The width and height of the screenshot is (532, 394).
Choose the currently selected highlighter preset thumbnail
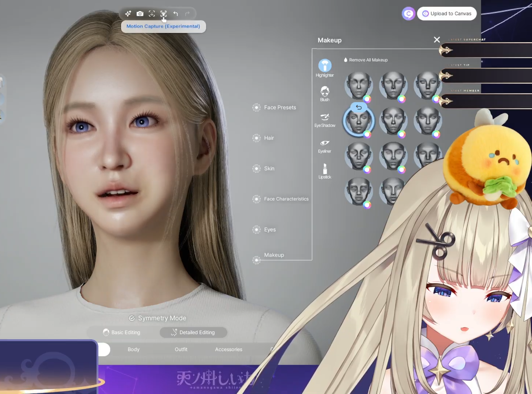pyautogui.click(x=359, y=121)
